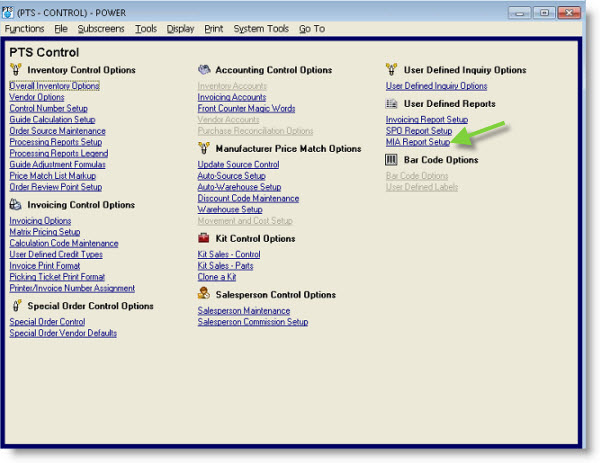
Task: Open Guide Adjustment Formulas
Action: [57, 165]
